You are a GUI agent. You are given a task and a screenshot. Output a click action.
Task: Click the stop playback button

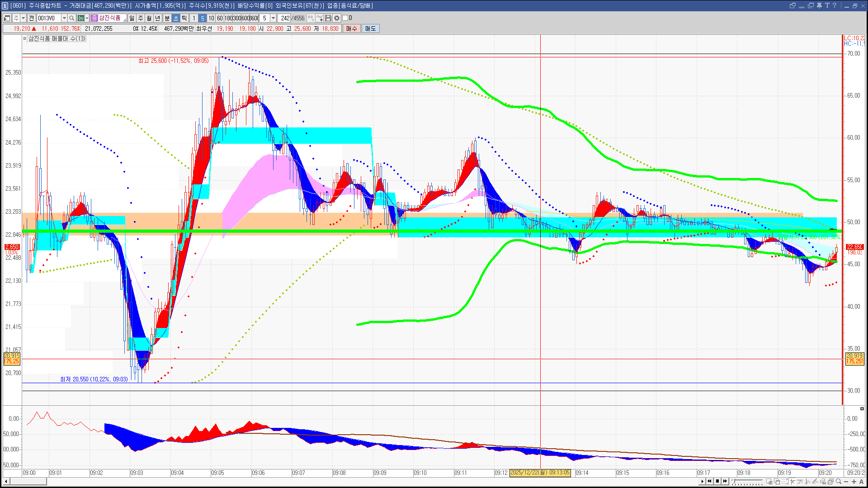[x=717, y=481]
